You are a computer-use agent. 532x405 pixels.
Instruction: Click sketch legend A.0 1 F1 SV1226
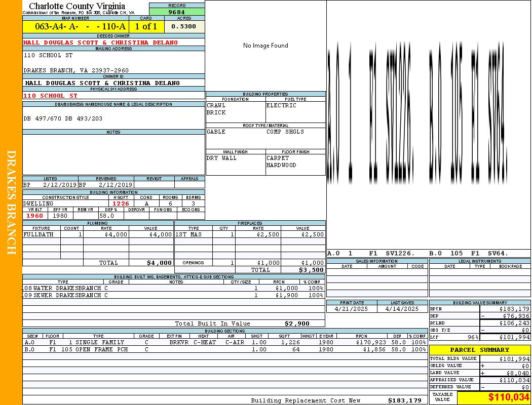[371, 254]
